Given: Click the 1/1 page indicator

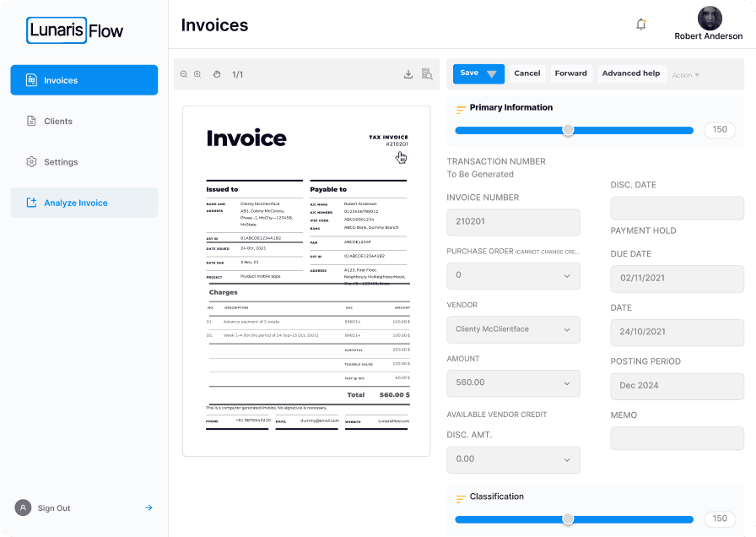Looking at the screenshot, I should [238, 74].
